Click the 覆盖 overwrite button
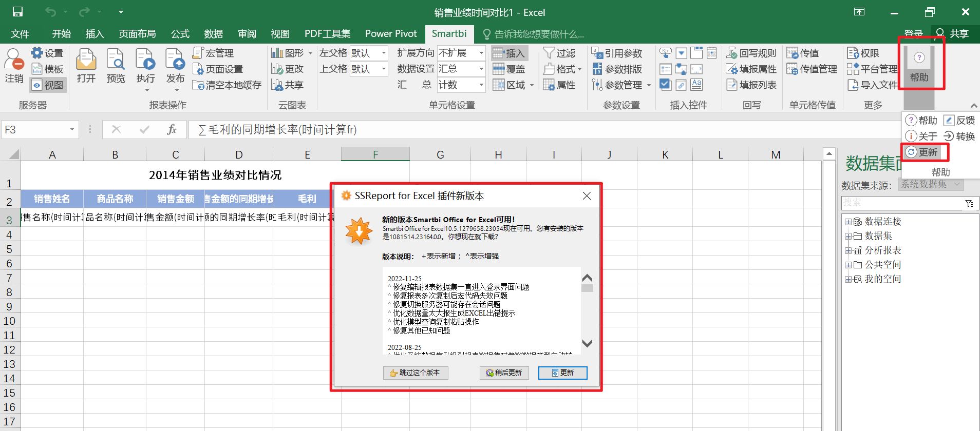The image size is (980, 431). pos(509,69)
